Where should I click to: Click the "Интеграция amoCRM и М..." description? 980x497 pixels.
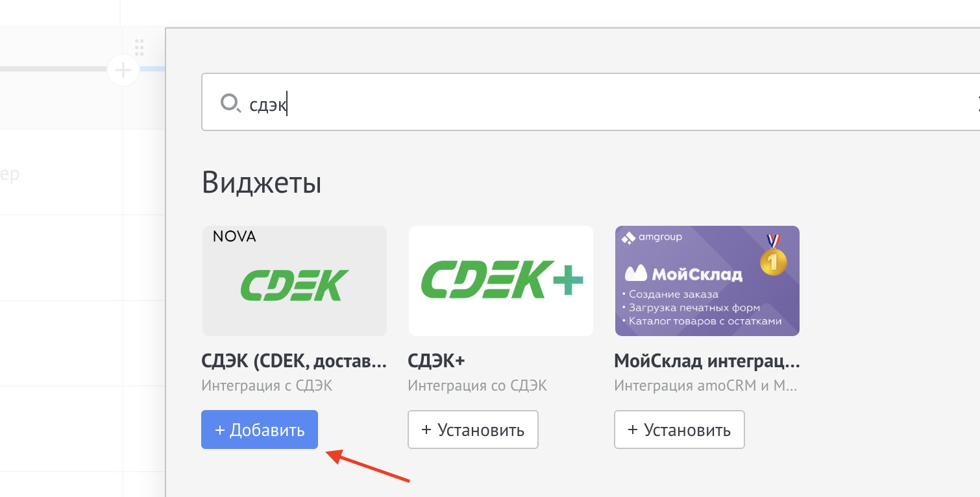(x=705, y=385)
